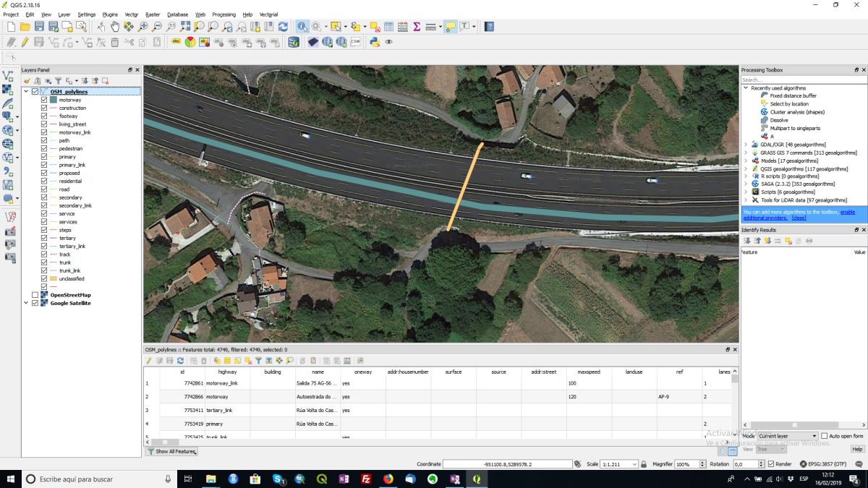Click the Zoom In magnifier tool
This screenshot has height=488, width=868.
tap(143, 27)
